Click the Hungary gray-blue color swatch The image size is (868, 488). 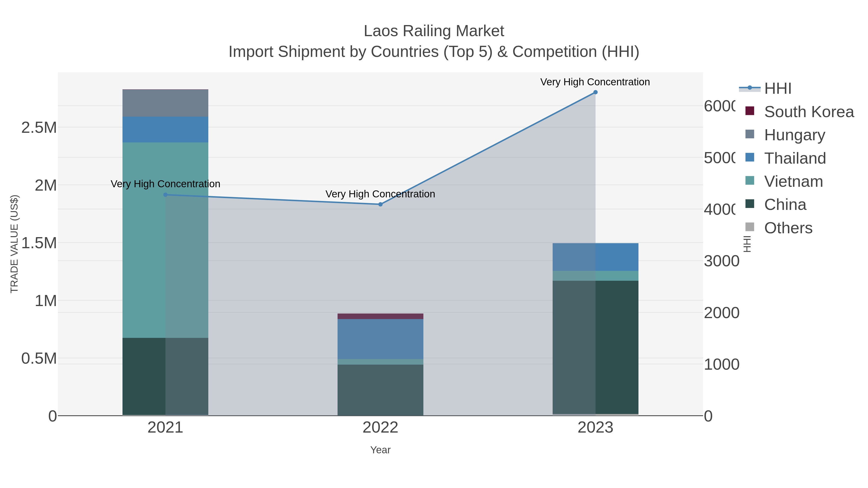coord(750,134)
